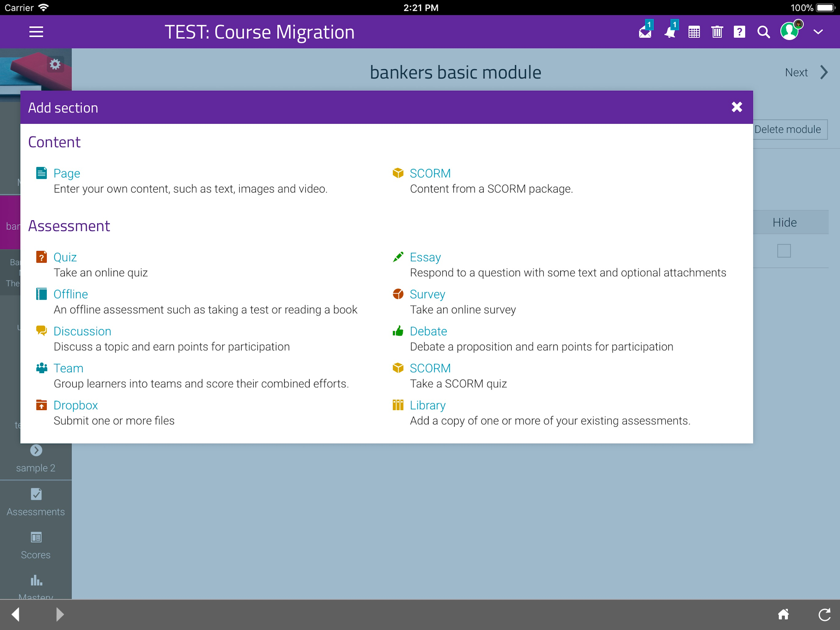Add a Discussion assessment
The height and width of the screenshot is (630, 840).
(82, 331)
